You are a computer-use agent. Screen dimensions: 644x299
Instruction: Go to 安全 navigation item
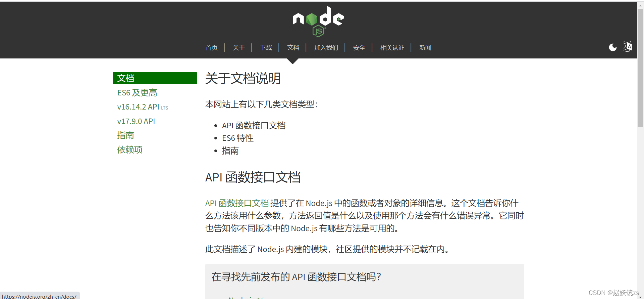[359, 48]
